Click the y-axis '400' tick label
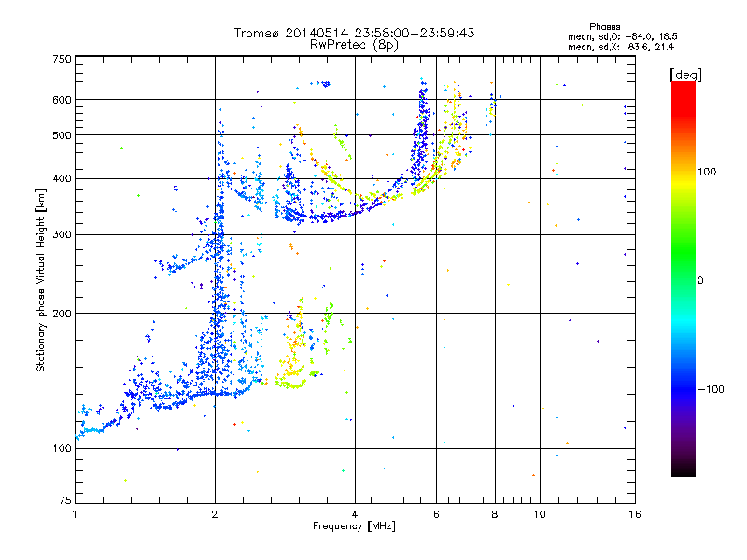747x560 pixels. (62, 179)
